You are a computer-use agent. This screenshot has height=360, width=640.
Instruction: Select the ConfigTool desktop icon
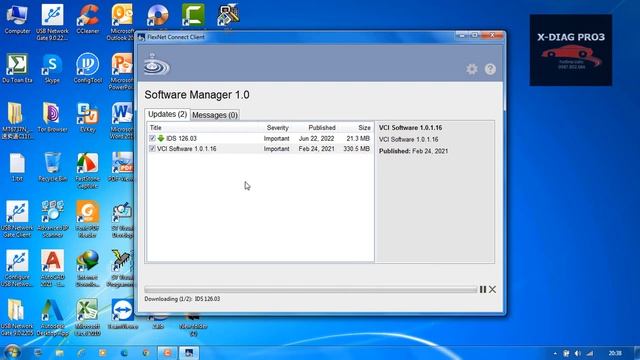tap(88, 69)
